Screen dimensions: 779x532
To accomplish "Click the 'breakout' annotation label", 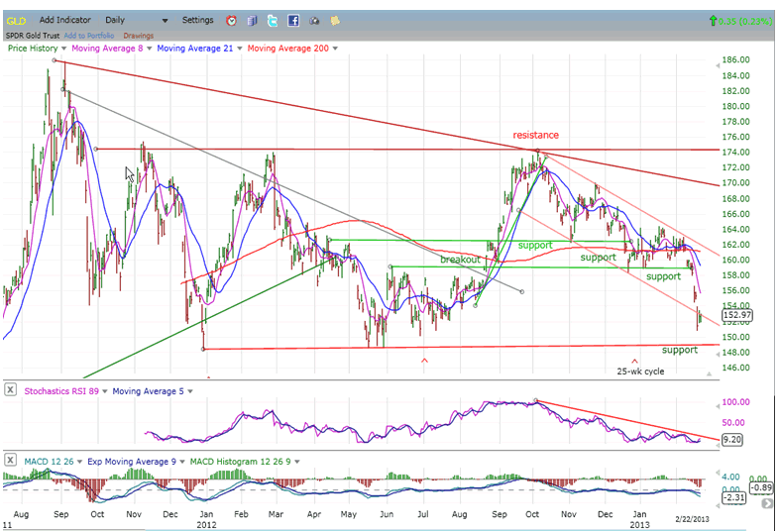I will click(x=460, y=260).
